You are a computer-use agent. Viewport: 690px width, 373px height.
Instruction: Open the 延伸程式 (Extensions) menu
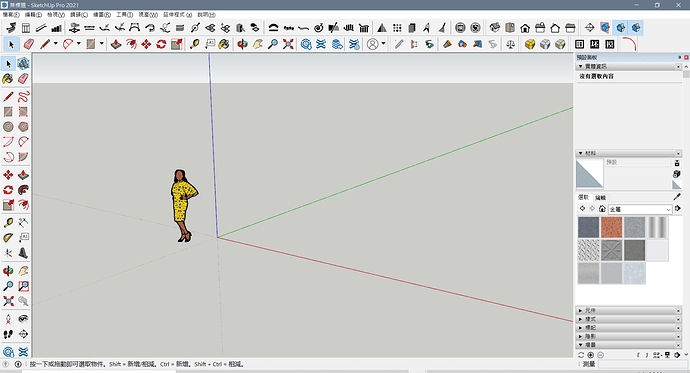[x=178, y=15]
